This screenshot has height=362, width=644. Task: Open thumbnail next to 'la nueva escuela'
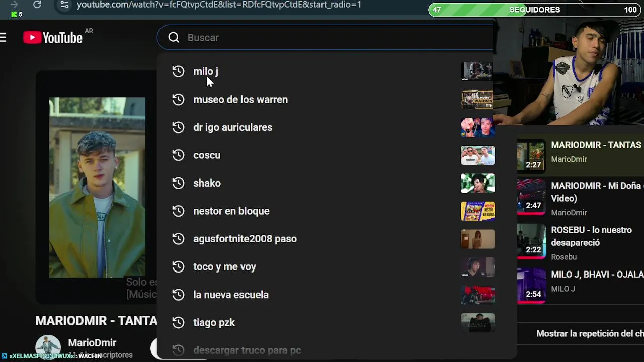477,295
